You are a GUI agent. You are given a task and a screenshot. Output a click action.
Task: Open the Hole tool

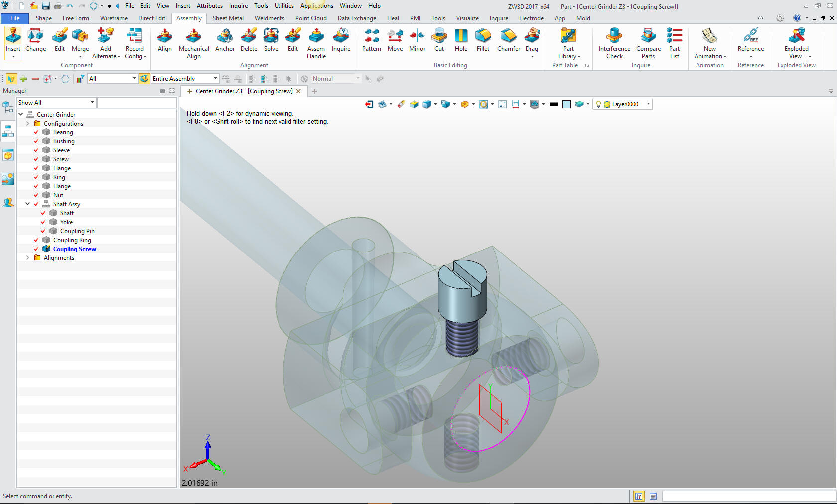[x=461, y=40]
